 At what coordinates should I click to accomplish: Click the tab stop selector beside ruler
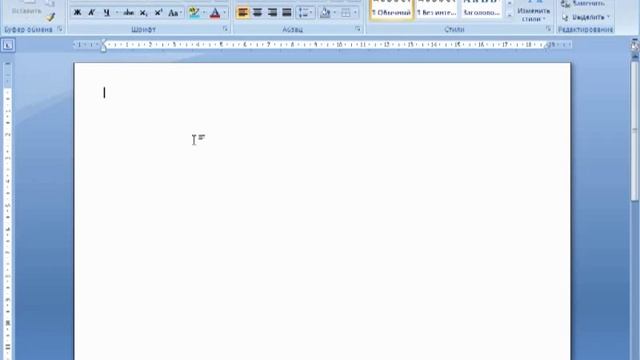(x=8, y=45)
